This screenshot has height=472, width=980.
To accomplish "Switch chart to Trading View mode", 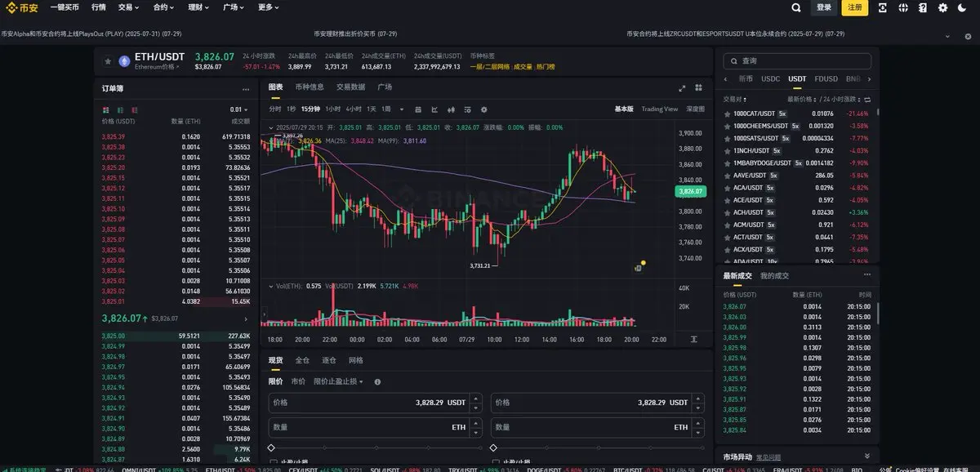I will click(659, 109).
